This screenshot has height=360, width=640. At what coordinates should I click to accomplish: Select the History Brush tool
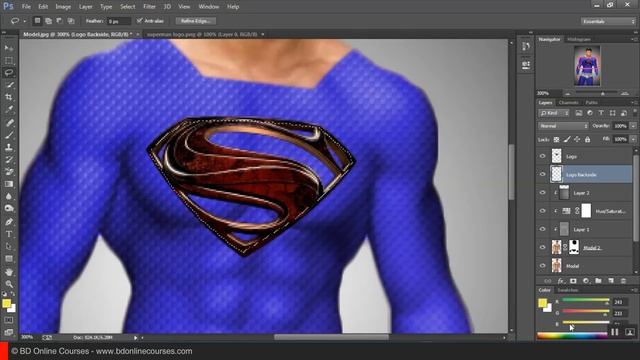pos(9,159)
